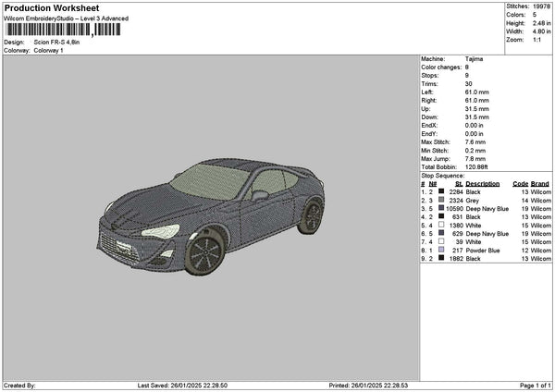Image resolution: width=555 pixels, height=392 pixels.
Task: Click the Production Worksheet title
Action: [51, 8]
